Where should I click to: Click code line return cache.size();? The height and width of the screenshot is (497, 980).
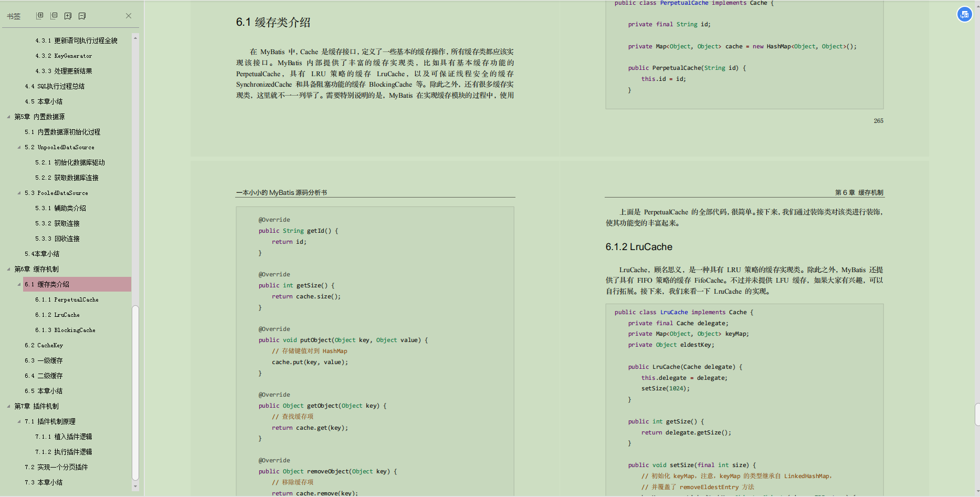pos(306,296)
